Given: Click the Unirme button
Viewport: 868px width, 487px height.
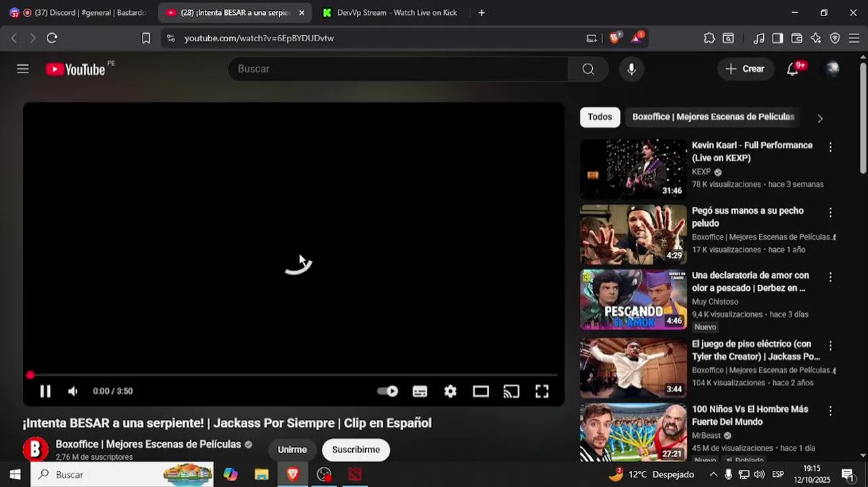Looking at the screenshot, I should [292, 449].
